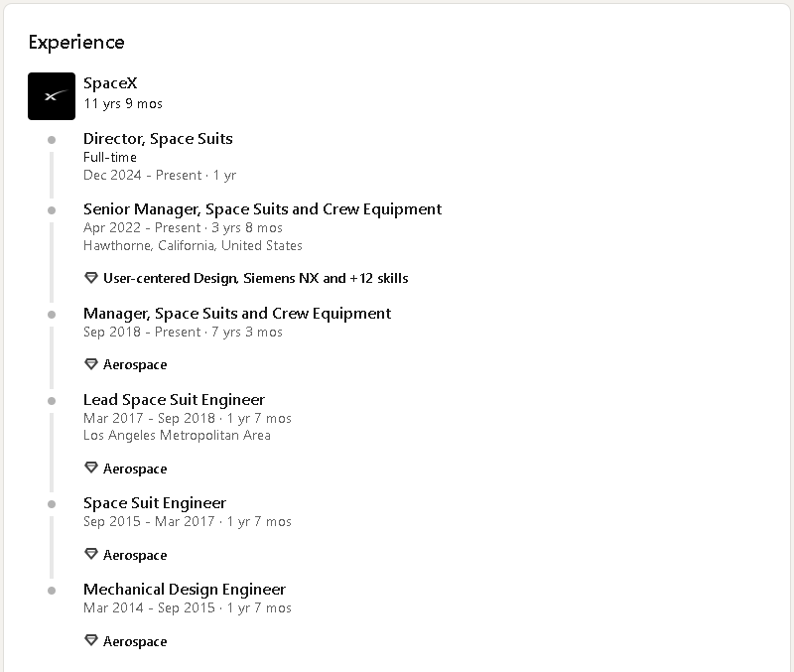
Task: Click the Hawthorne, California location text
Action: [193, 245]
